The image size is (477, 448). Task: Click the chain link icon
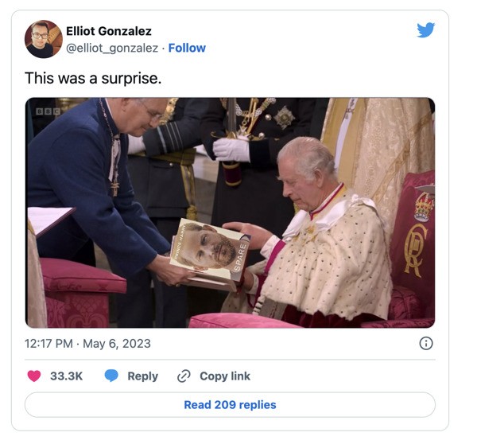point(184,376)
